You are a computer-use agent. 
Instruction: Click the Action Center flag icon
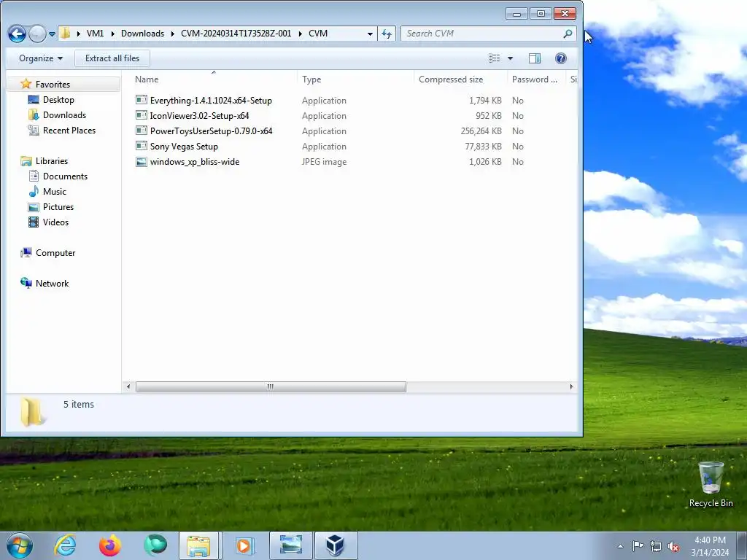[x=638, y=546]
